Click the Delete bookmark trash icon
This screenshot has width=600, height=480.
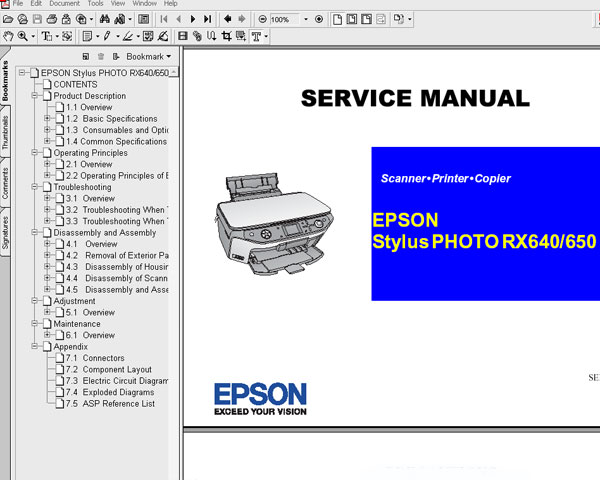pyautogui.click(x=101, y=57)
